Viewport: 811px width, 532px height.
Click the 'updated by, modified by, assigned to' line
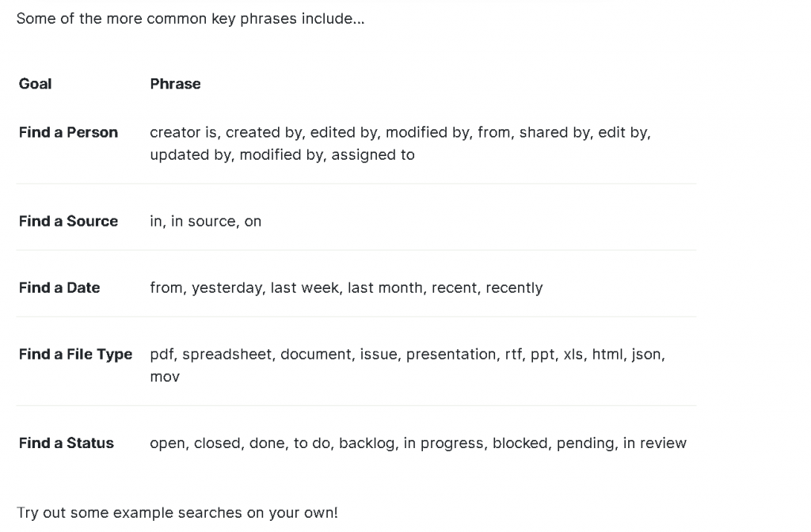(x=283, y=154)
